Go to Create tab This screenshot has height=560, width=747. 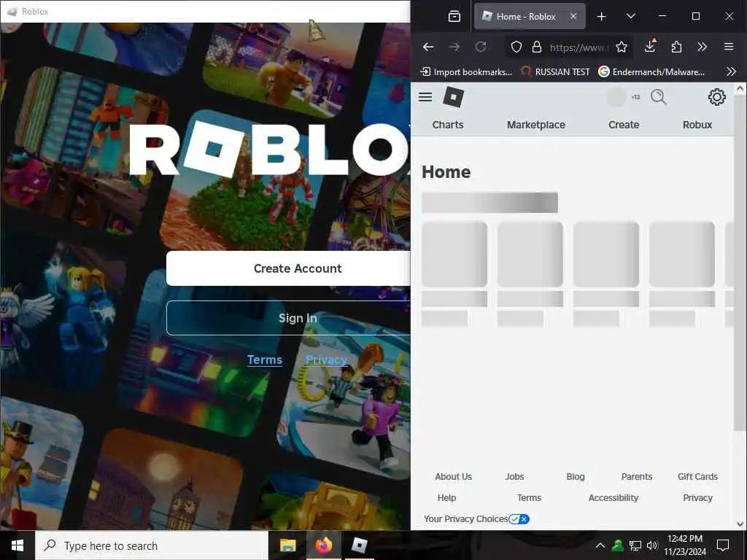click(x=624, y=125)
